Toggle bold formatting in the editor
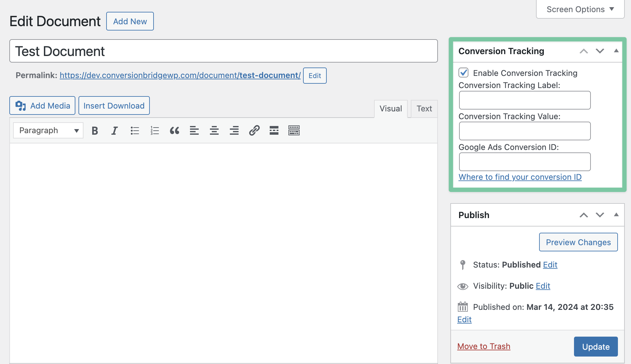 pyautogui.click(x=94, y=130)
